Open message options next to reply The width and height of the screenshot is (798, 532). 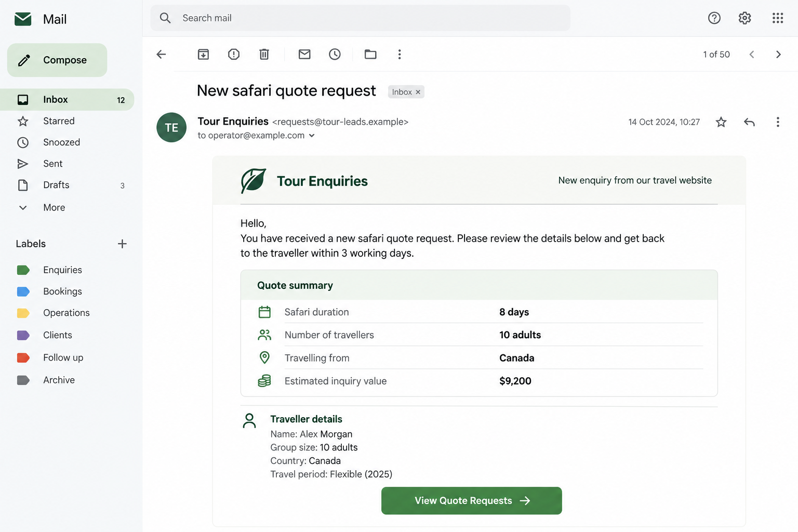778,122
